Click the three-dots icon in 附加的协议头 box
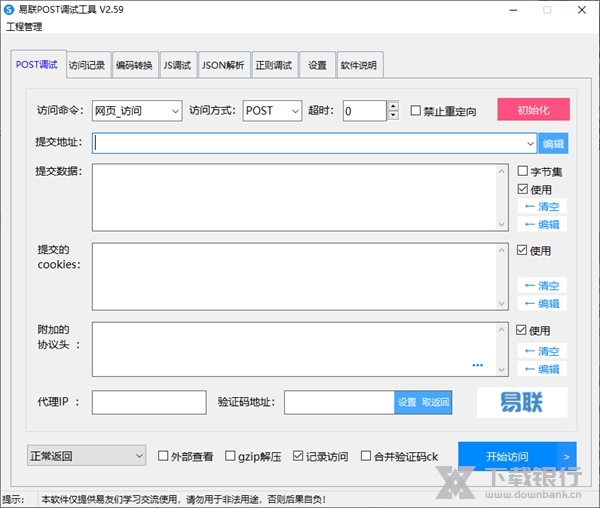This screenshot has width=600, height=508. coord(478,365)
